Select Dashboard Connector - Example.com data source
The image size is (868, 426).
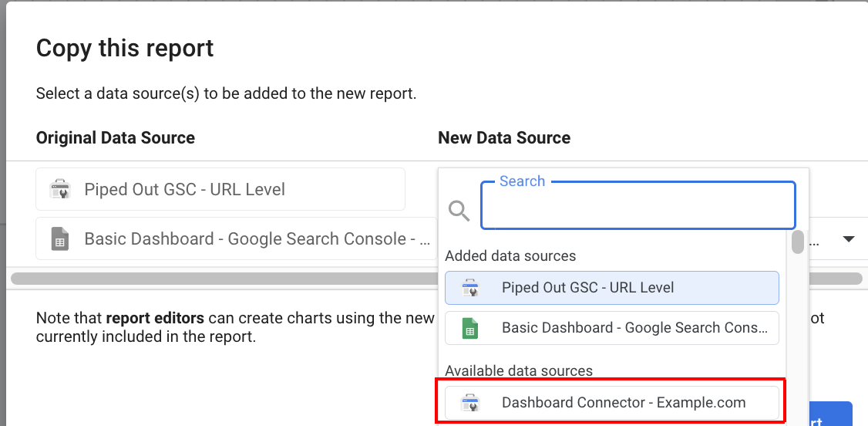612,403
